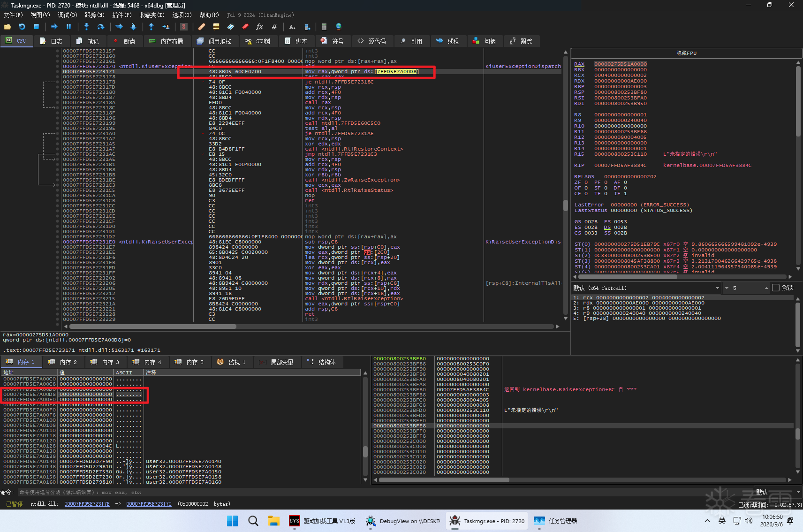Switch to the SEH链 tab

(x=258, y=41)
